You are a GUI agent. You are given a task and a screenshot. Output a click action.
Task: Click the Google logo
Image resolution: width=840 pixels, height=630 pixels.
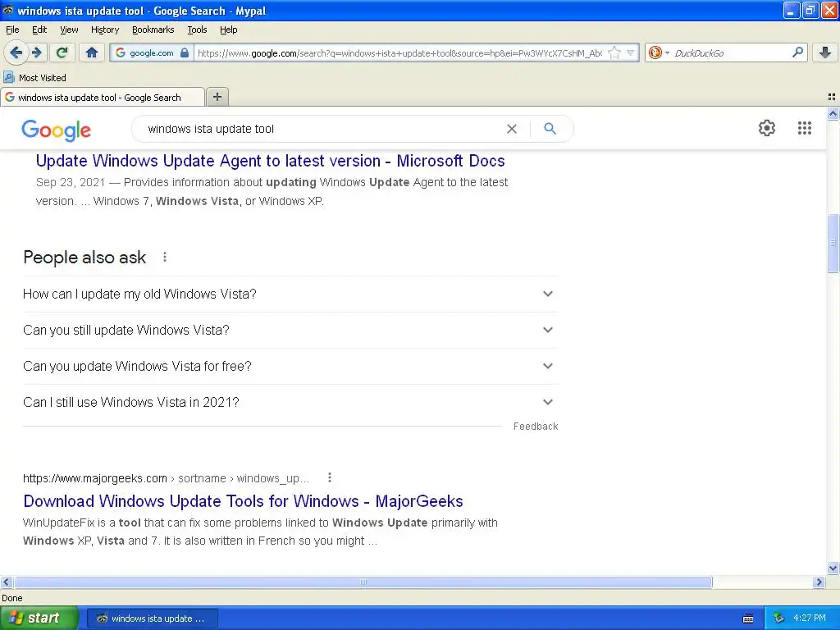[x=57, y=130]
